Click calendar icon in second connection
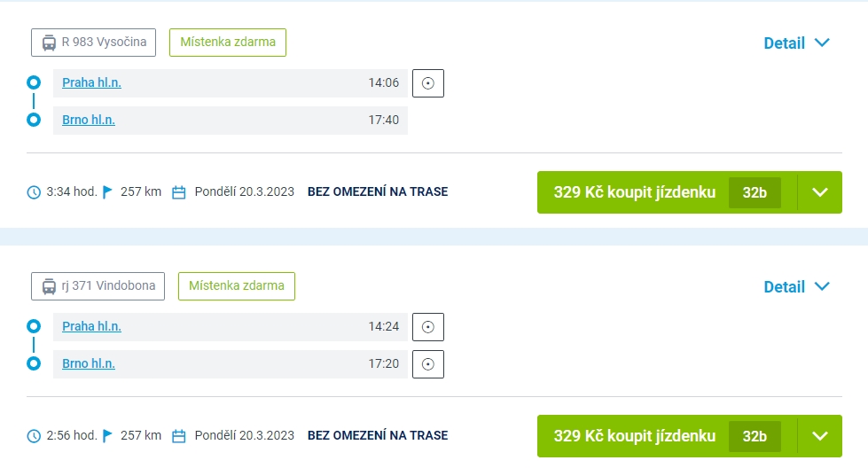The width and height of the screenshot is (868, 468). pyautogui.click(x=179, y=436)
